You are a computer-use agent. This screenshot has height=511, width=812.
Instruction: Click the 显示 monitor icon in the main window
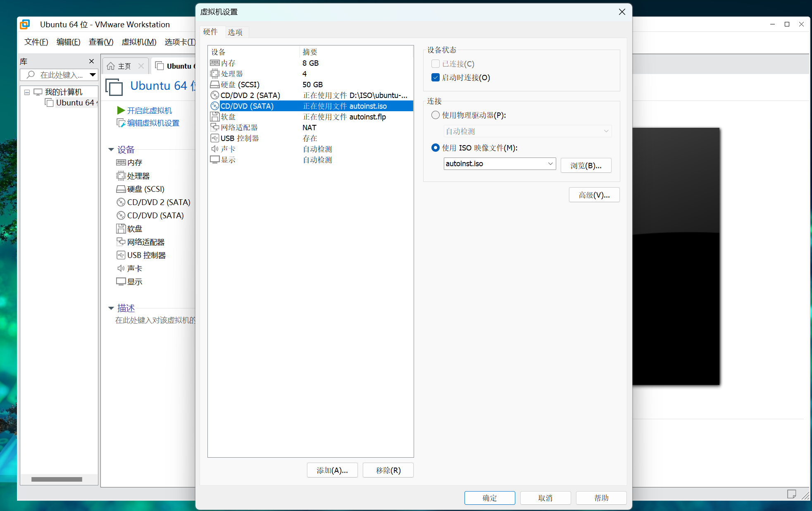(121, 282)
